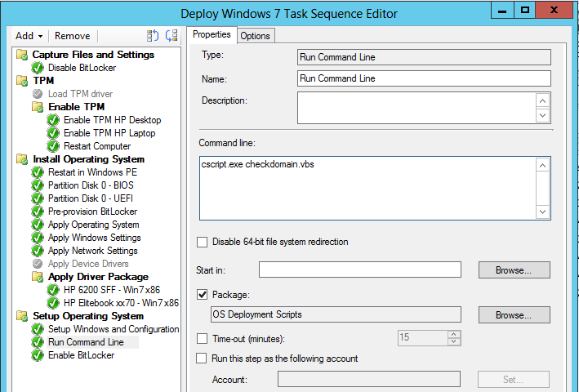
Task: Uncheck the Package checkbox
Action: 203,294
